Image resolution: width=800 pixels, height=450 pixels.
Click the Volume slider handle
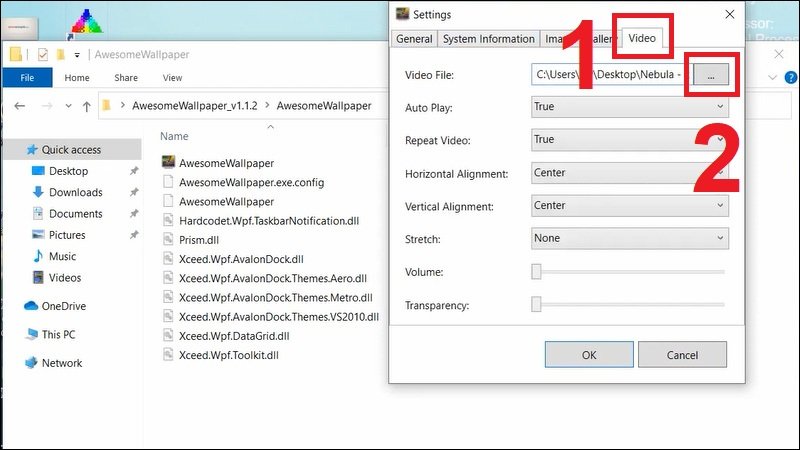coord(537,272)
